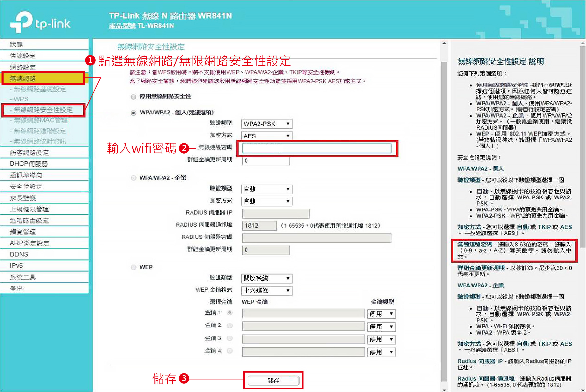Screen dimensions: 586x392
Task: Open the 十六進位 WEP 金鑰格式 dropdown
Action: (267, 291)
